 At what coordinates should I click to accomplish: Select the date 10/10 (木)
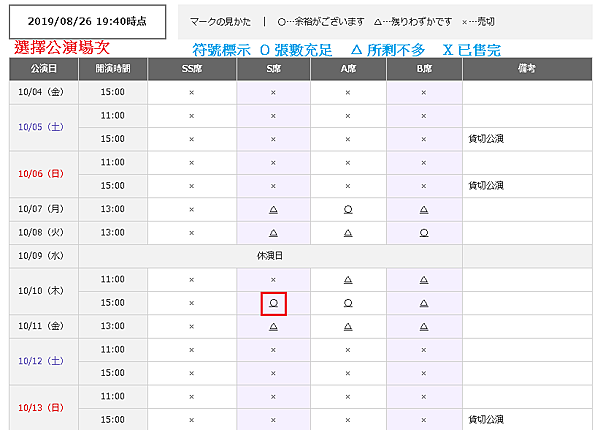[x=41, y=291]
